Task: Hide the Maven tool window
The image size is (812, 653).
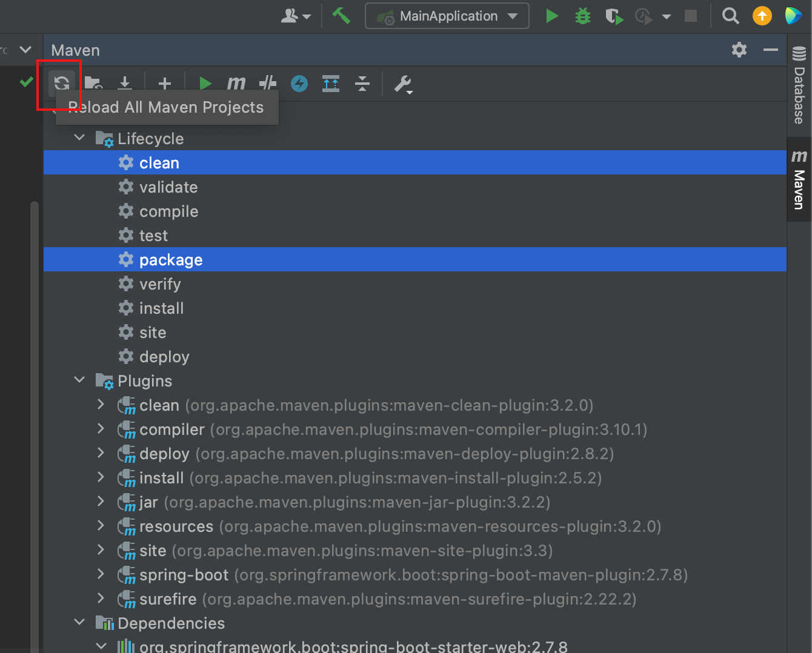Action: (x=771, y=50)
